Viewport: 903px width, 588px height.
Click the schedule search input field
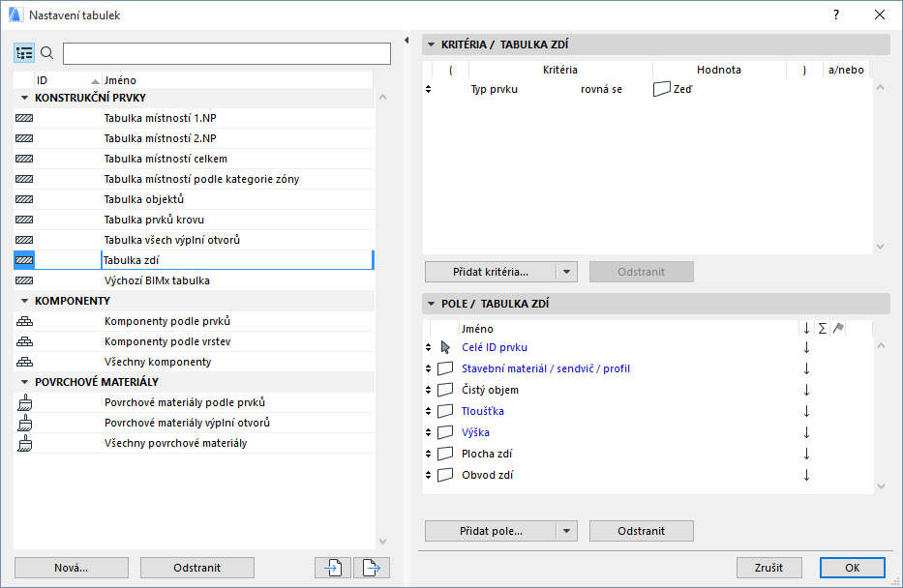[226, 53]
